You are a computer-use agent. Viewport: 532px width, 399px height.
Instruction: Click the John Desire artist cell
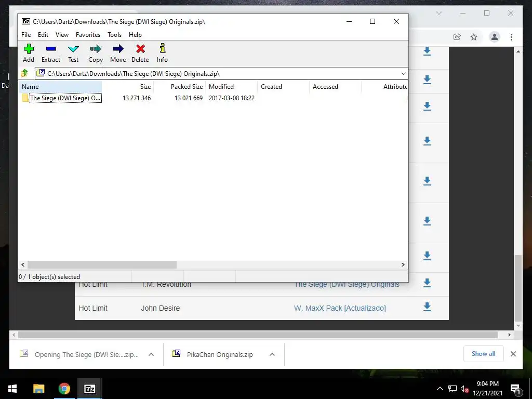click(x=161, y=308)
